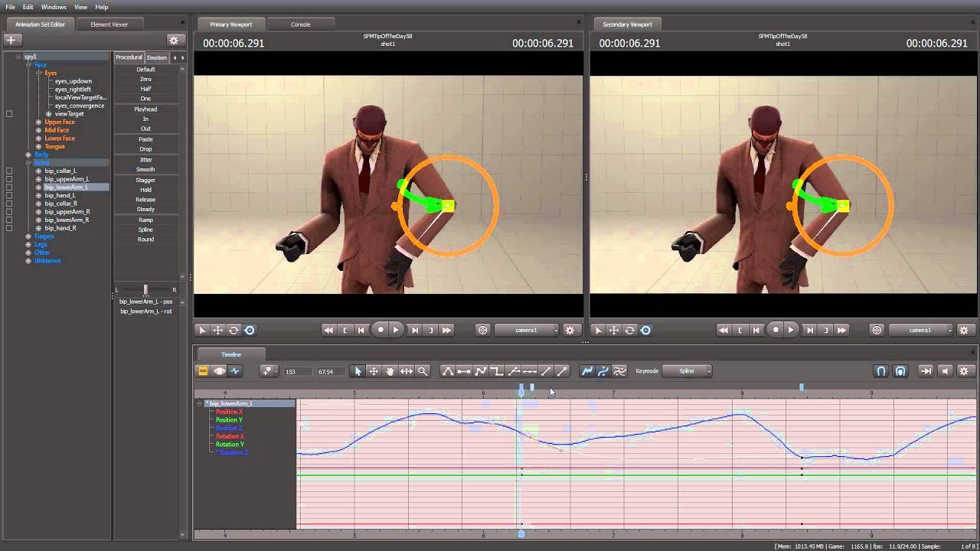The image size is (980, 551).
Task: Click the blue playhead marker on timeline ruler
Action: pos(521,391)
